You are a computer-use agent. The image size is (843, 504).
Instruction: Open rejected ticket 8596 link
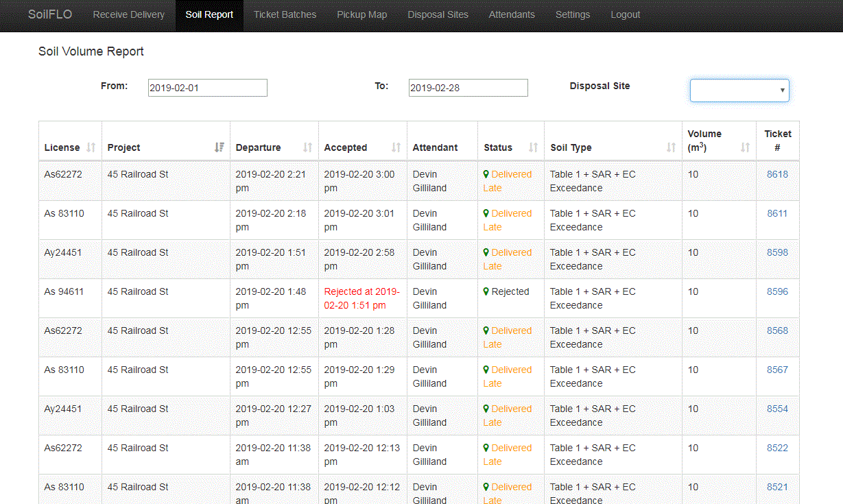(777, 291)
